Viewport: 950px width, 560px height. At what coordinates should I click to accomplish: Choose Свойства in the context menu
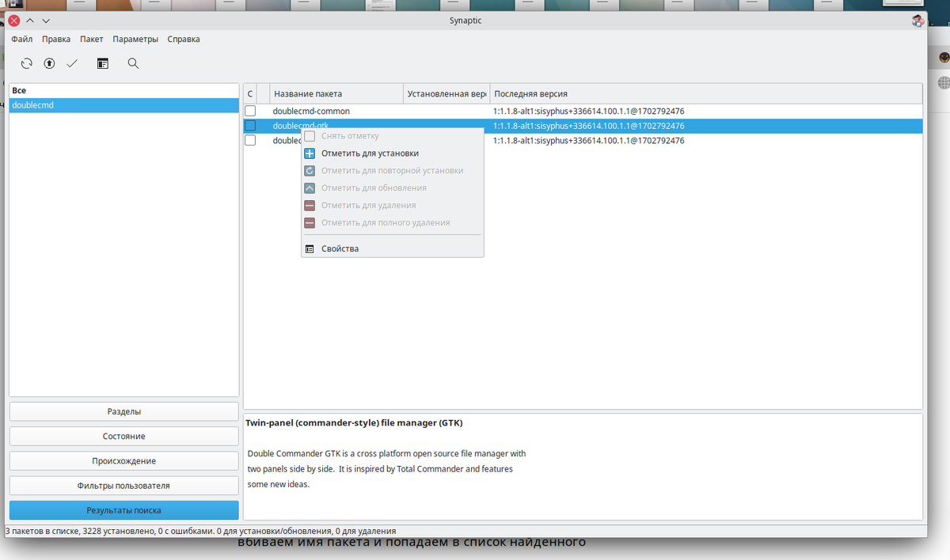point(393,249)
